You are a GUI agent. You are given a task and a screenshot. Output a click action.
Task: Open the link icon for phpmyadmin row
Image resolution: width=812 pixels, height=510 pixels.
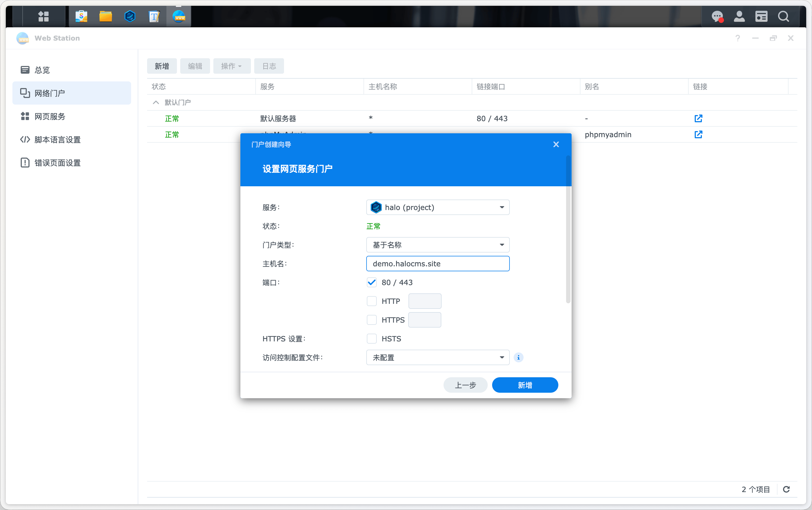[698, 134]
